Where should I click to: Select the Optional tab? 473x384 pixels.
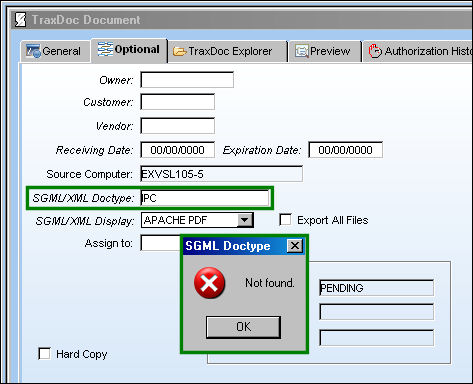[129, 50]
